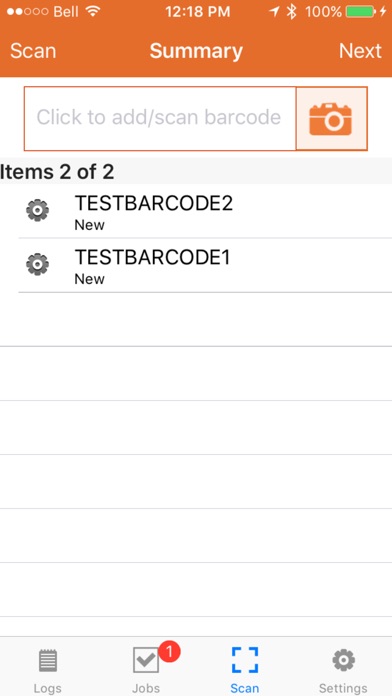Switch to the Jobs tab
The height and width of the screenshot is (696, 392).
click(146, 670)
